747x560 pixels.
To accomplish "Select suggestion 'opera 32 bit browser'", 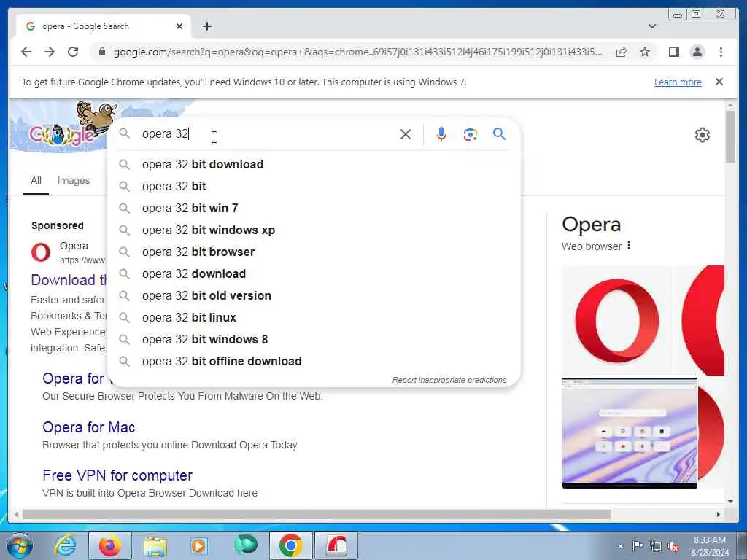I will click(314, 252).
